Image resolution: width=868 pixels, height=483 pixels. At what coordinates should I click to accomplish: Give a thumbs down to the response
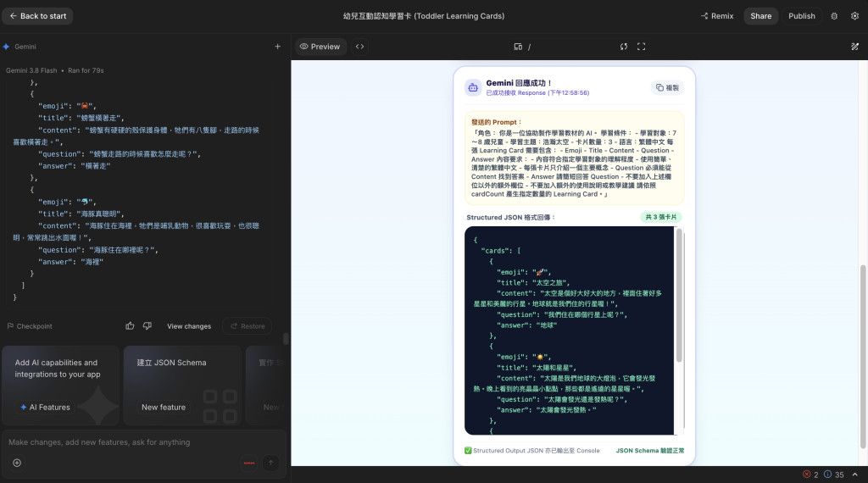[x=147, y=326]
